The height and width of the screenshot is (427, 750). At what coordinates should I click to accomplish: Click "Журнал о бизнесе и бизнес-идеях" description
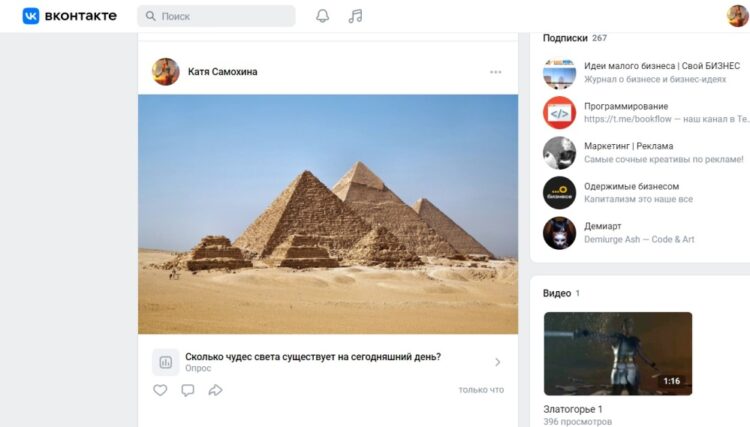point(655,79)
